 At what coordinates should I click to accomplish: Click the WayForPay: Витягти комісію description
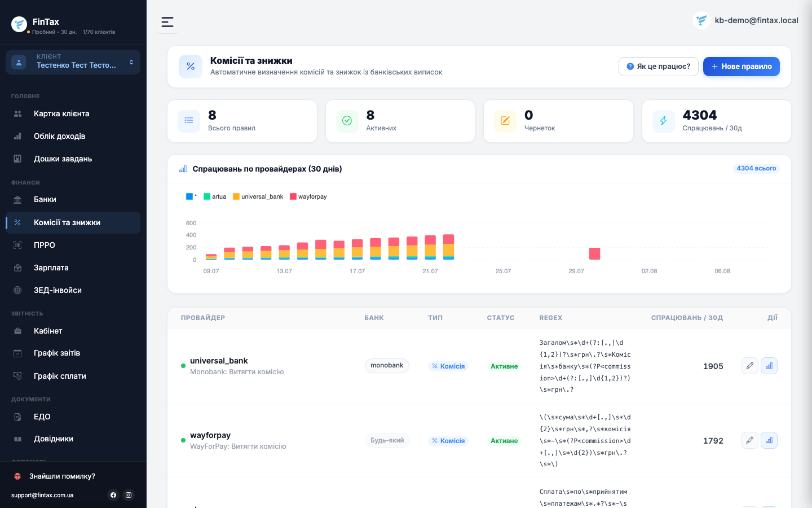238,446
